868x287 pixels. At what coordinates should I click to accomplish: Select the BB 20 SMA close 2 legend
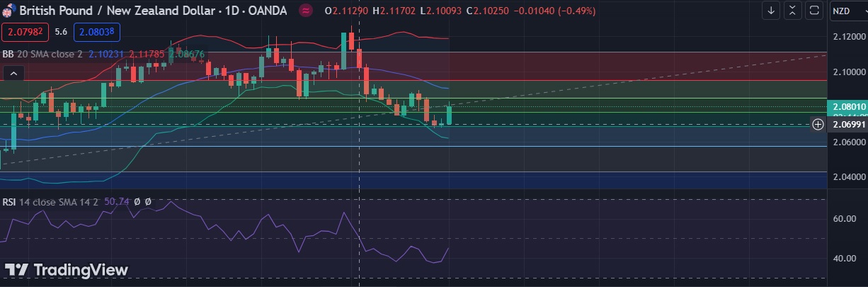(44, 53)
